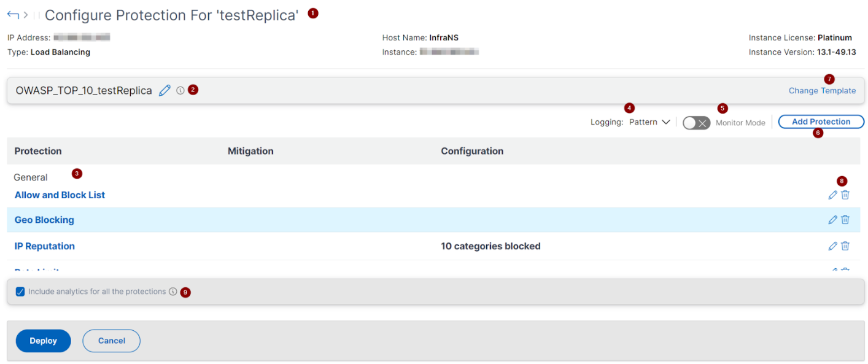Delete the IP Reputation protection
The width and height of the screenshot is (868, 364).
[845, 246]
